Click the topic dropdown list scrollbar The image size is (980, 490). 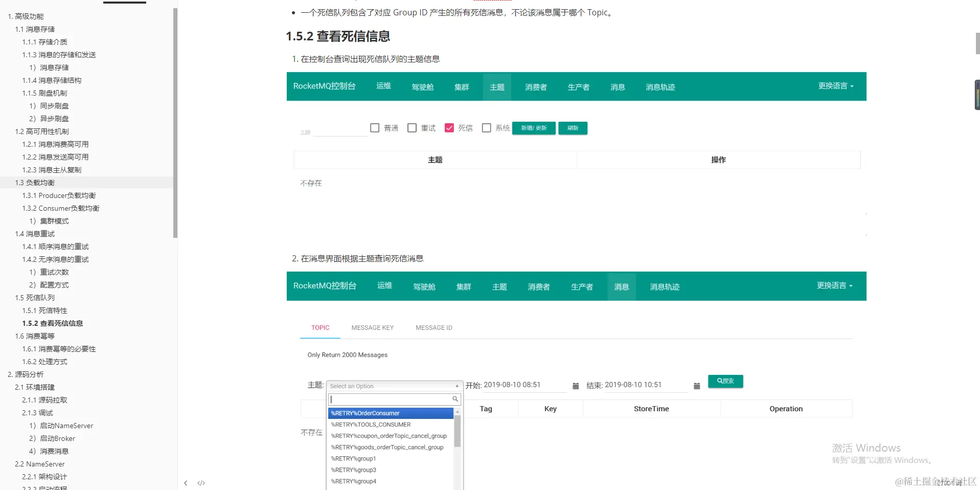(x=458, y=431)
